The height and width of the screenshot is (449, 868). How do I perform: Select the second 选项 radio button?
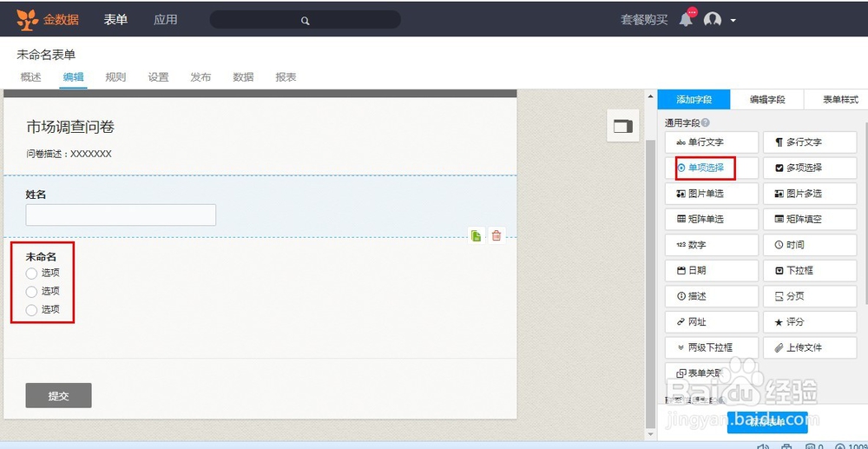tap(31, 292)
